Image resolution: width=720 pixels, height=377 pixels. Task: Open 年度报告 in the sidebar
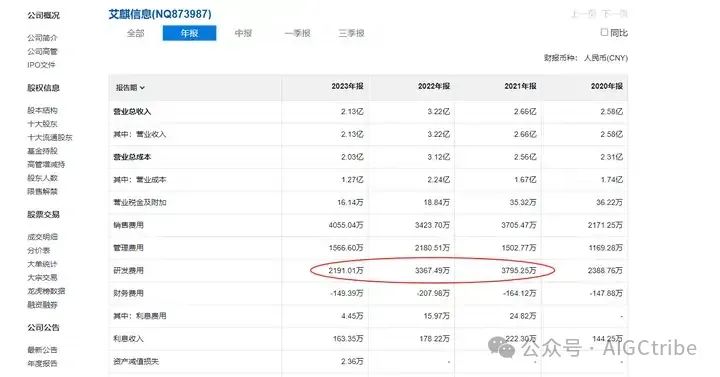42,364
